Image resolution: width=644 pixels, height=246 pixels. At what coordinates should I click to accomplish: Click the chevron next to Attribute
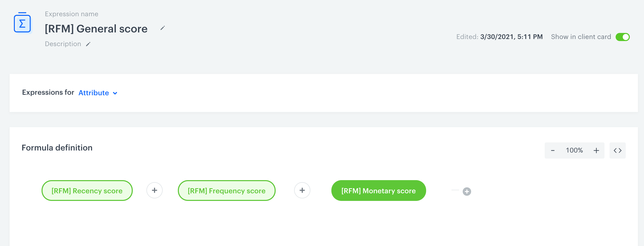(x=115, y=93)
